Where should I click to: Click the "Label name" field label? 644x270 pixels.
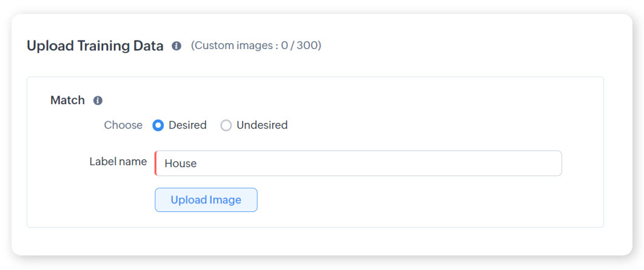coord(118,162)
